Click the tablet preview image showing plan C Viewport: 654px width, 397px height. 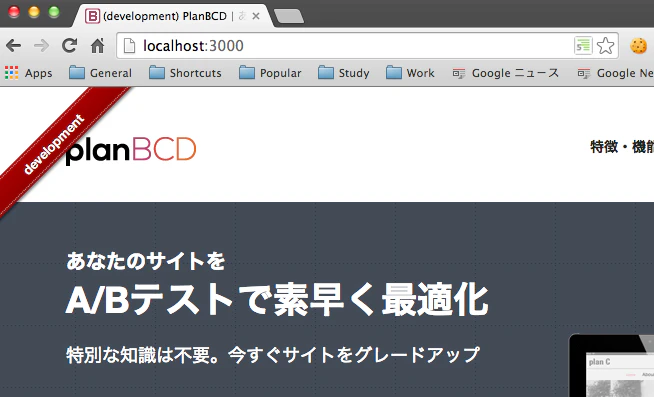[612, 365]
